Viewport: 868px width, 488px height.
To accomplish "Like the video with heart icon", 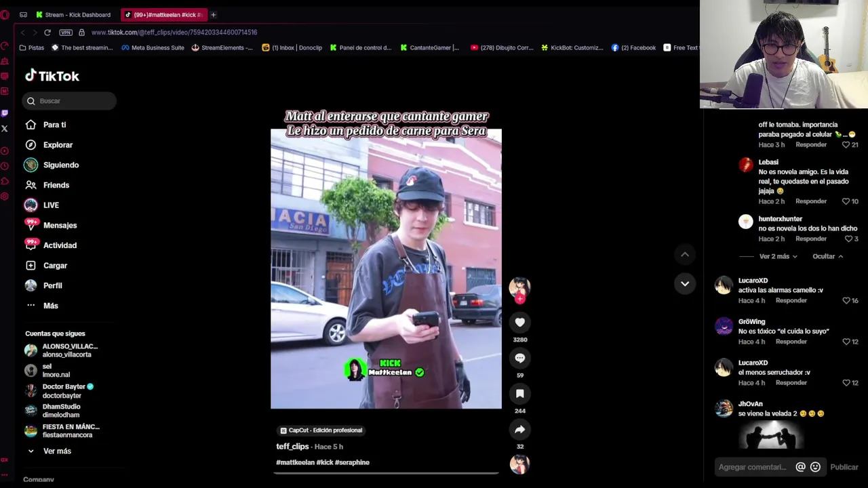I will pyautogui.click(x=520, y=323).
